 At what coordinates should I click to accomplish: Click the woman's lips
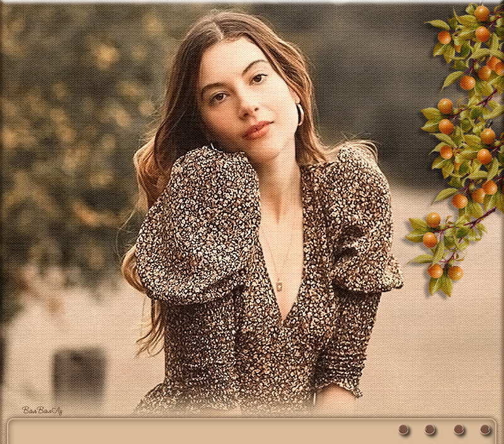[x=257, y=130]
